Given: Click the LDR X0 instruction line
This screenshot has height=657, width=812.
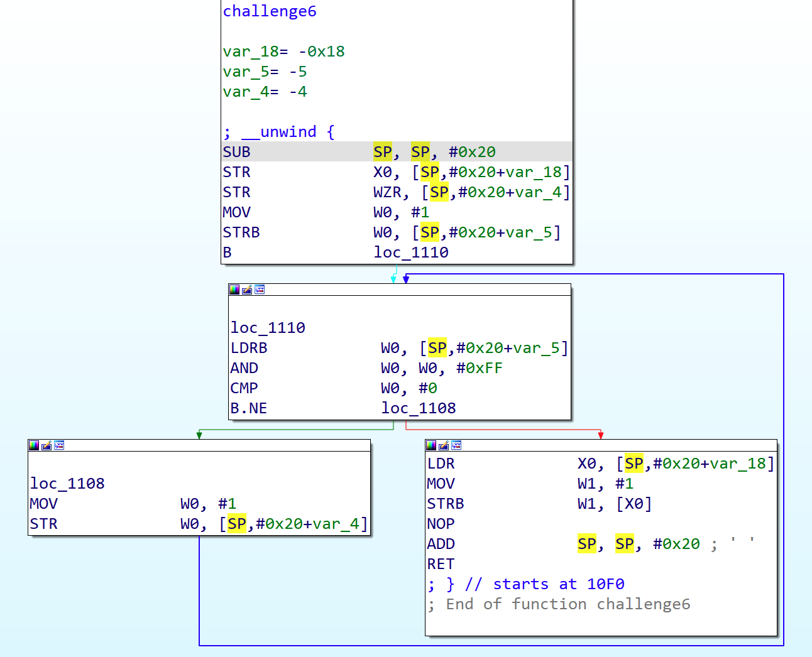Looking at the screenshot, I should coord(601,464).
